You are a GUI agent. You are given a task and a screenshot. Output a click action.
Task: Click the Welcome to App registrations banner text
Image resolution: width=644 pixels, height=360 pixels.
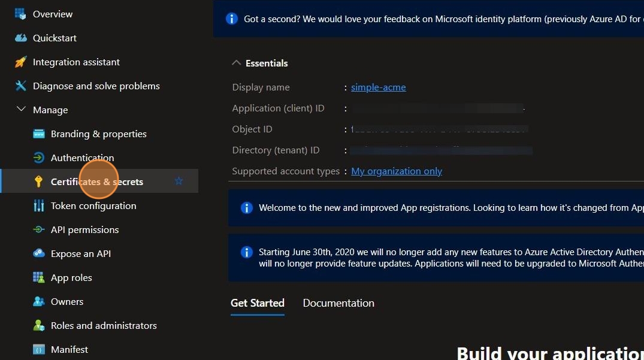(x=451, y=208)
